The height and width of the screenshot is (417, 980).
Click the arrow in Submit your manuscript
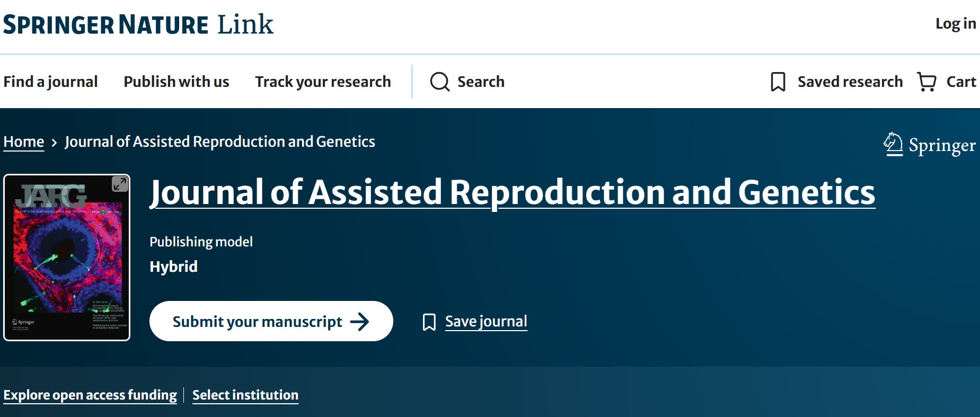(360, 322)
